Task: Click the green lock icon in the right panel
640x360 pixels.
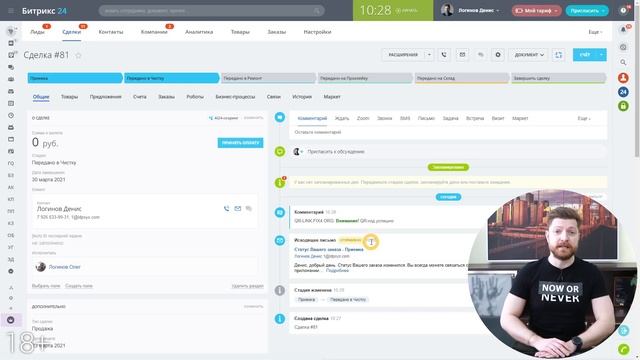Action: [623, 106]
